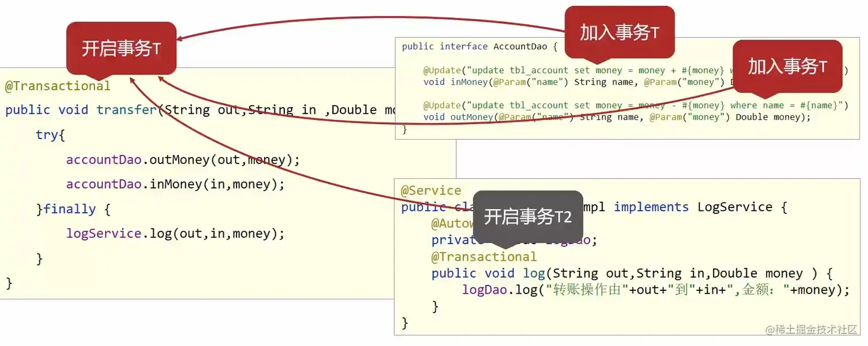Click the public void log method signature
This screenshot has width=868, height=346.
[x=632, y=273]
